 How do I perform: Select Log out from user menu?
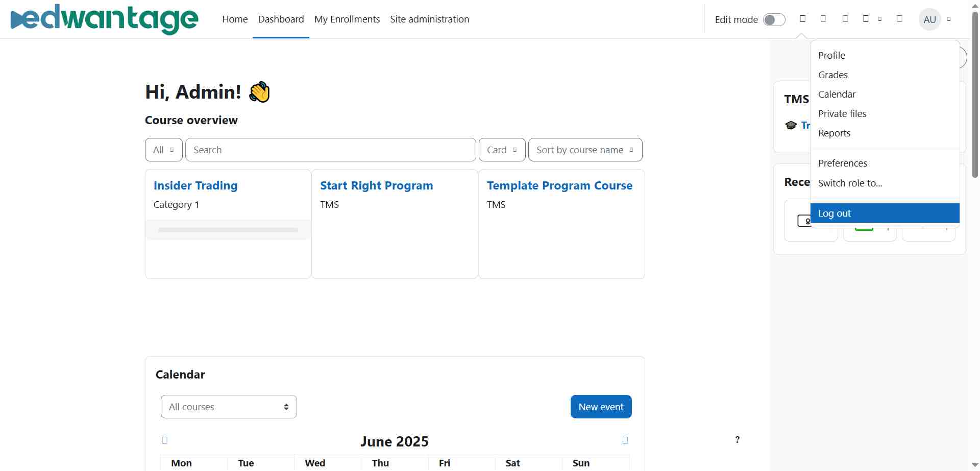835,213
